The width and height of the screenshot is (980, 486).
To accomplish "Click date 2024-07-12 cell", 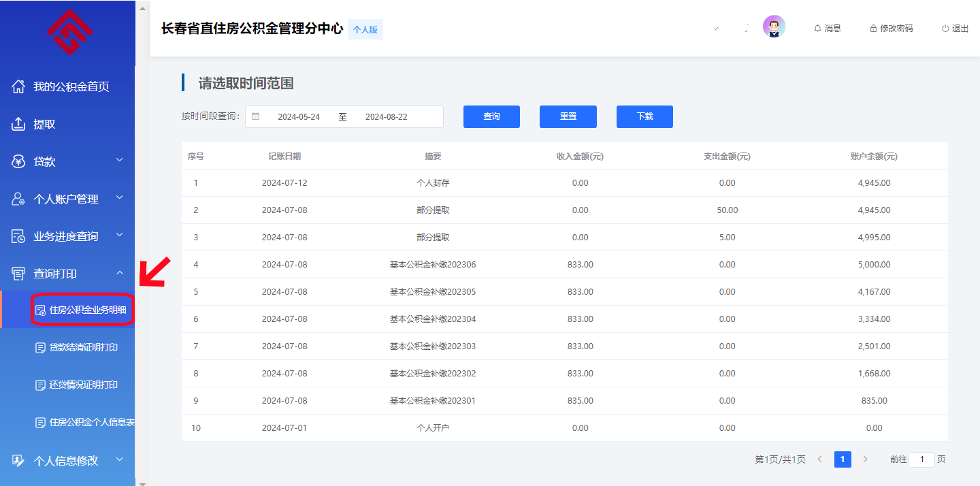I will click(284, 183).
